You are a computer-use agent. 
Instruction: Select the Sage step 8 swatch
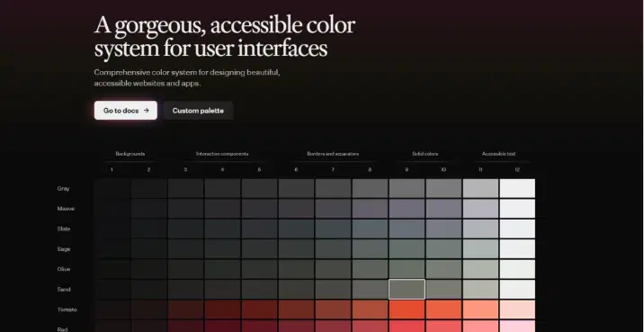click(x=370, y=248)
